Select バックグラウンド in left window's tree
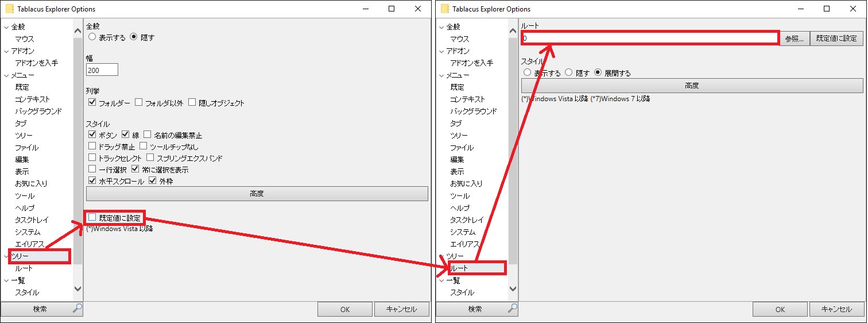This screenshot has width=868, height=323. pyautogui.click(x=38, y=111)
